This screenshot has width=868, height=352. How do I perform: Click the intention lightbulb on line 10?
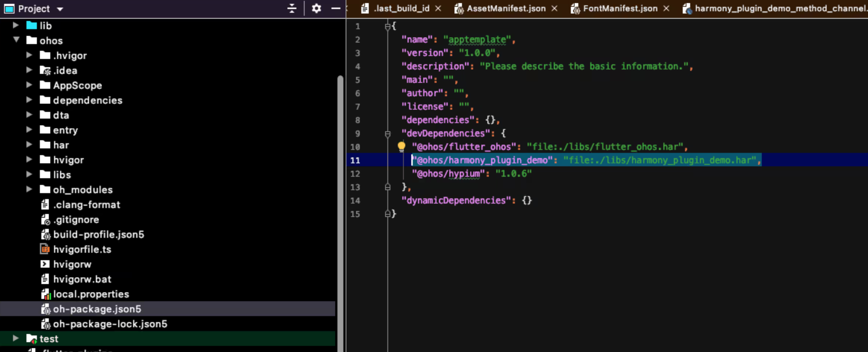401,147
